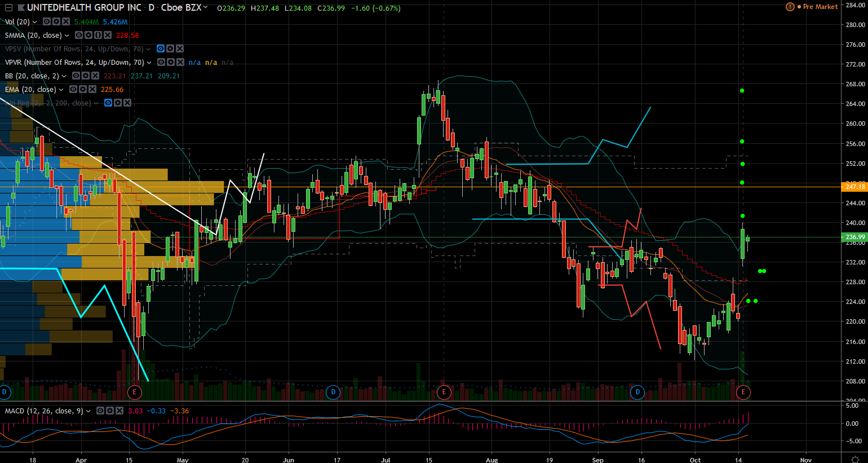Image resolution: width=868 pixels, height=463 pixels.
Task: Remove the BB (20, close, 2) indicator
Action: click(x=95, y=76)
